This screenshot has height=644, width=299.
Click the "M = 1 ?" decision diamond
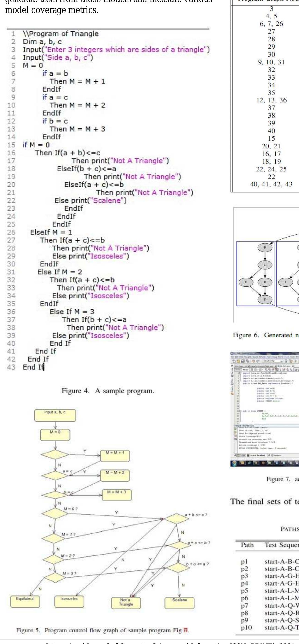coord(53,538)
